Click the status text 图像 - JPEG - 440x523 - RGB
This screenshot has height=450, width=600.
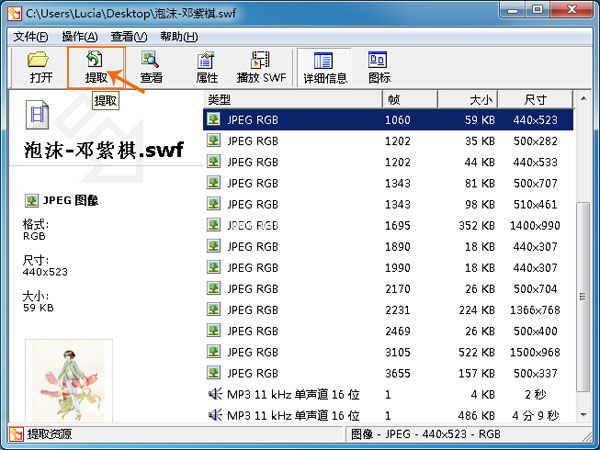426,434
